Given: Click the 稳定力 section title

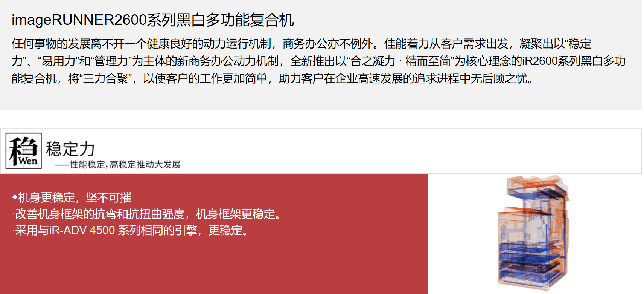Looking at the screenshot, I should (70, 149).
